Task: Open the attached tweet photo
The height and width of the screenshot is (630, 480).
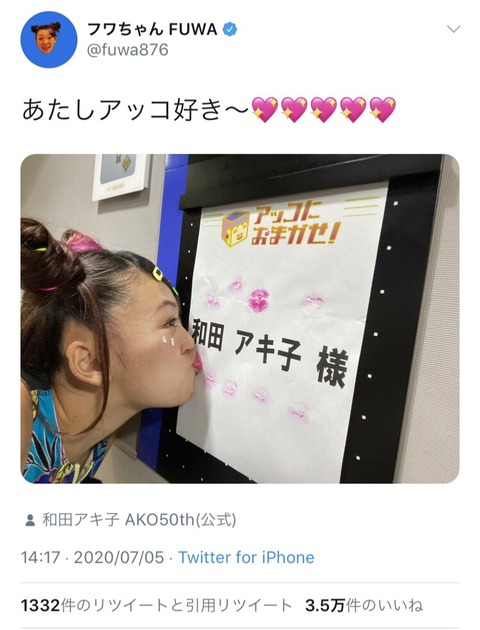Action: point(240,319)
